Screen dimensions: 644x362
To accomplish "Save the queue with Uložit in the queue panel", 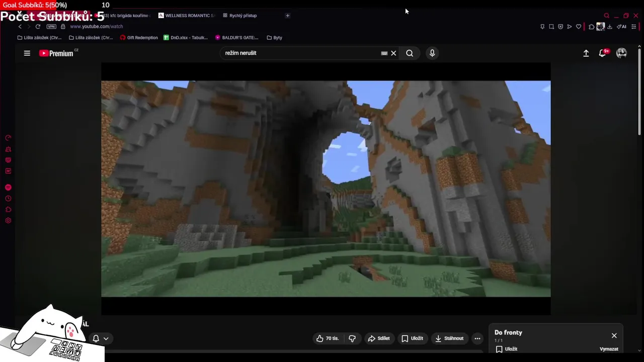I will (x=506, y=349).
